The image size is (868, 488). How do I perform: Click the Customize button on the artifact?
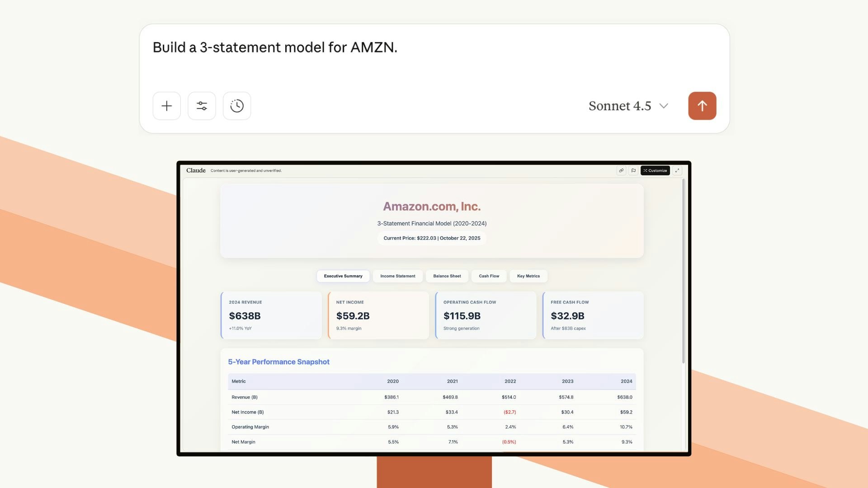(656, 170)
